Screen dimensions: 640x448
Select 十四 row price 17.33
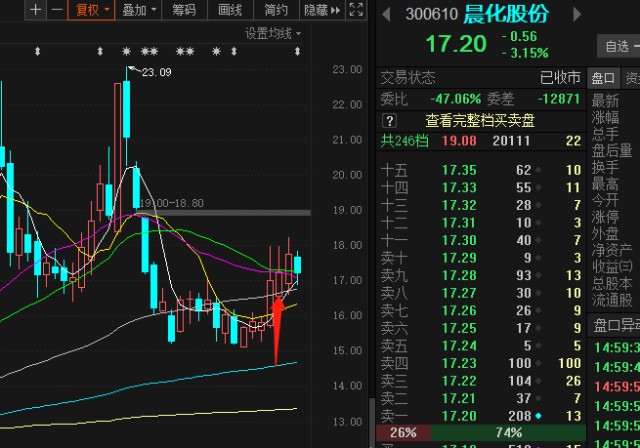tap(459, 187)
